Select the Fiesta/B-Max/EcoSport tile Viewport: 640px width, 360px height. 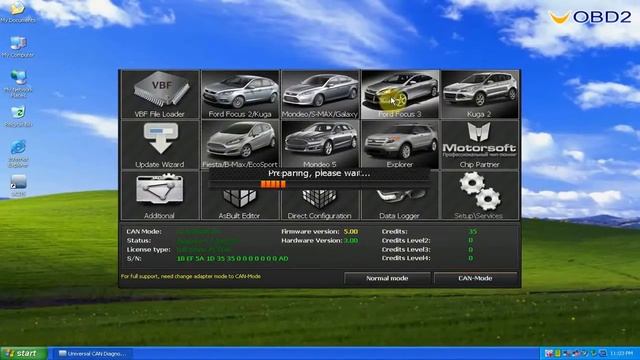coord(240,145)
